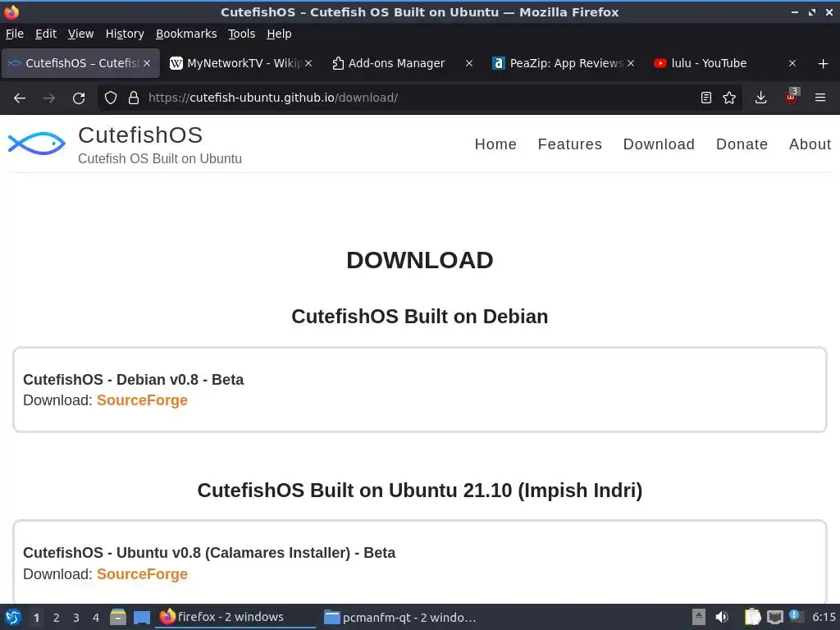Open firefox 2 windows taskbar group

coord(235,617)
